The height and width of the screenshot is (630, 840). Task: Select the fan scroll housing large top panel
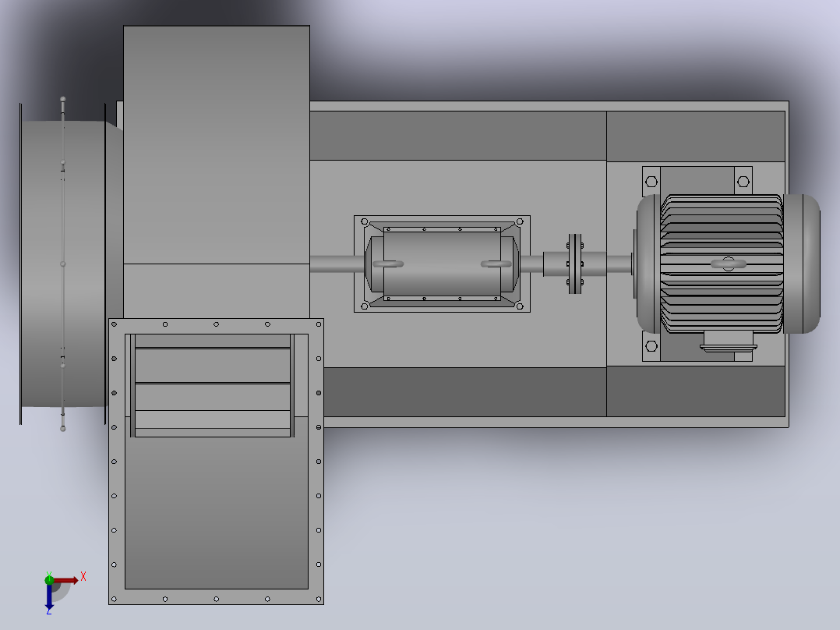click(217, 144)
